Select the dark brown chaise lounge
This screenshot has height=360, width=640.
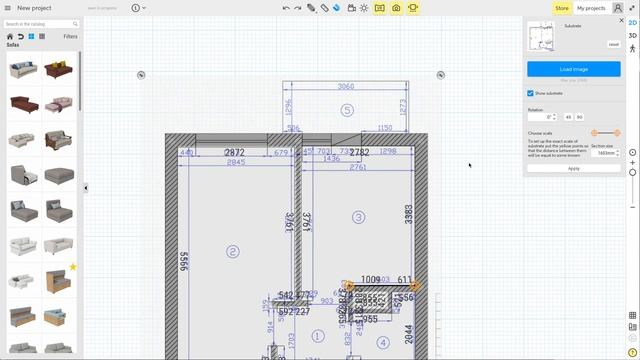[x=24, y=104]
